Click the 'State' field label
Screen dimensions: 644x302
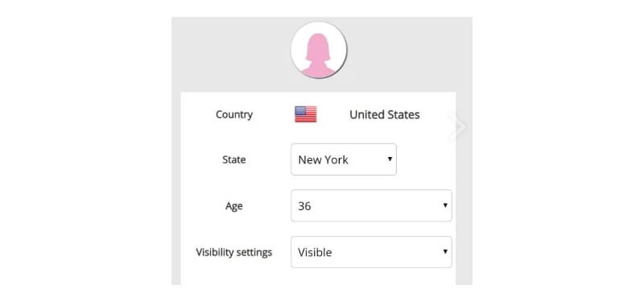[x=234, y=159]
